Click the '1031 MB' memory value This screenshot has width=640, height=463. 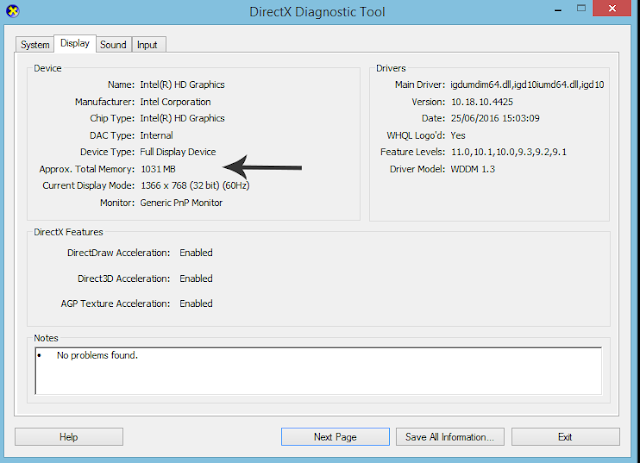coord(158,169)
